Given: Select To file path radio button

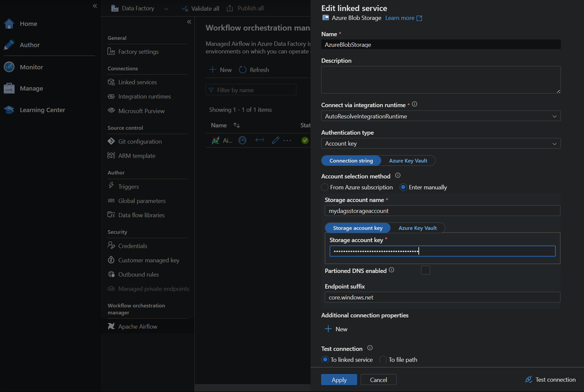Looking at the screenshot, I should click(x=383, y=360).
